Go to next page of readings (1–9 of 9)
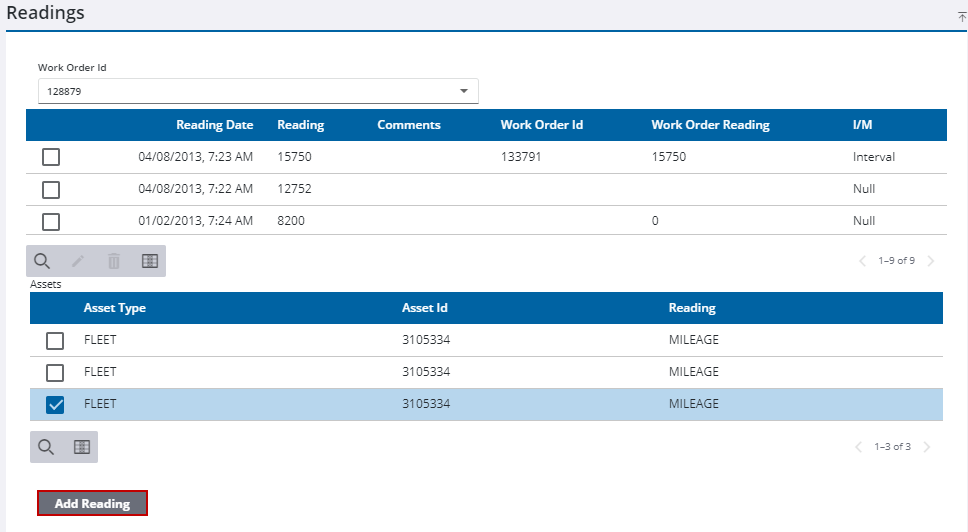 point(931,261)
